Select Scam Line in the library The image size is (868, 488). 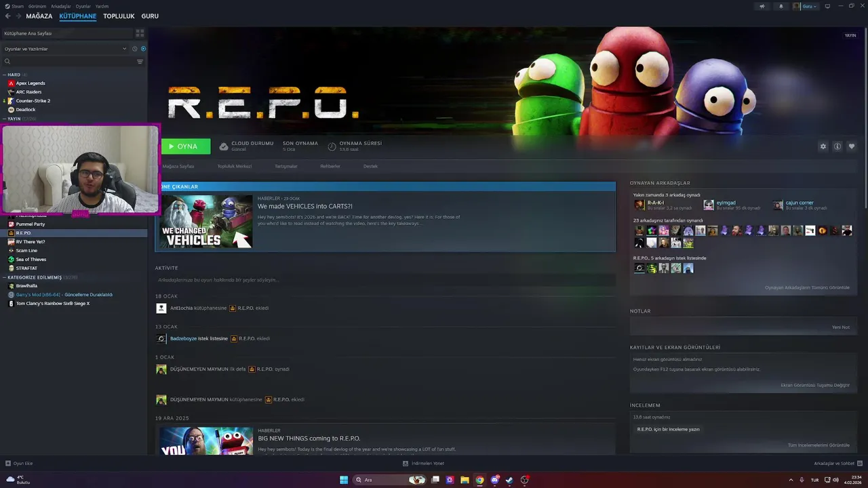coord(26,251)
